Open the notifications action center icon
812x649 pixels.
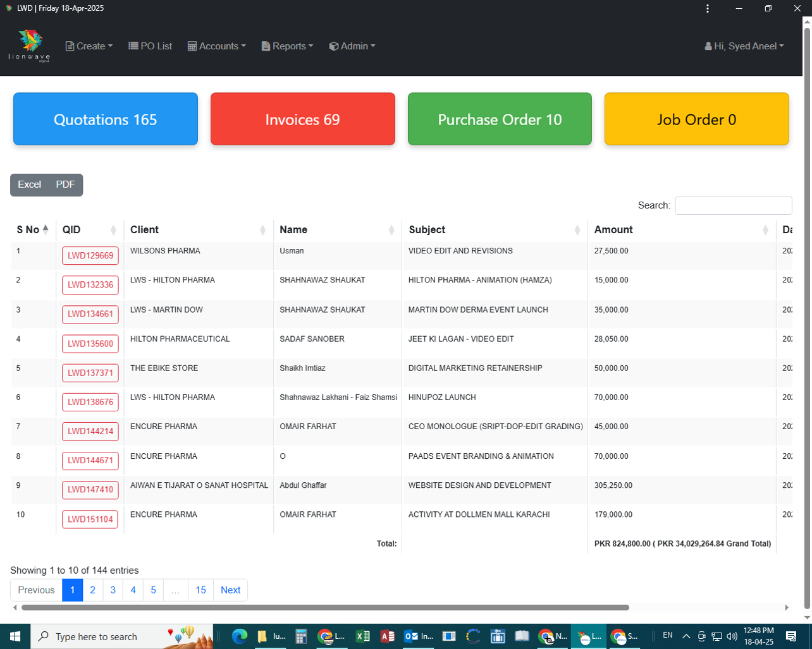(790, 636)
